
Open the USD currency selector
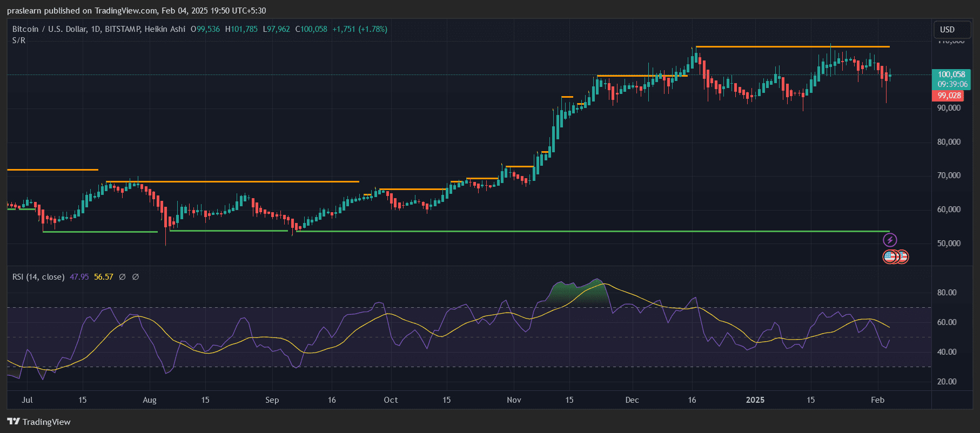point(947,30)
